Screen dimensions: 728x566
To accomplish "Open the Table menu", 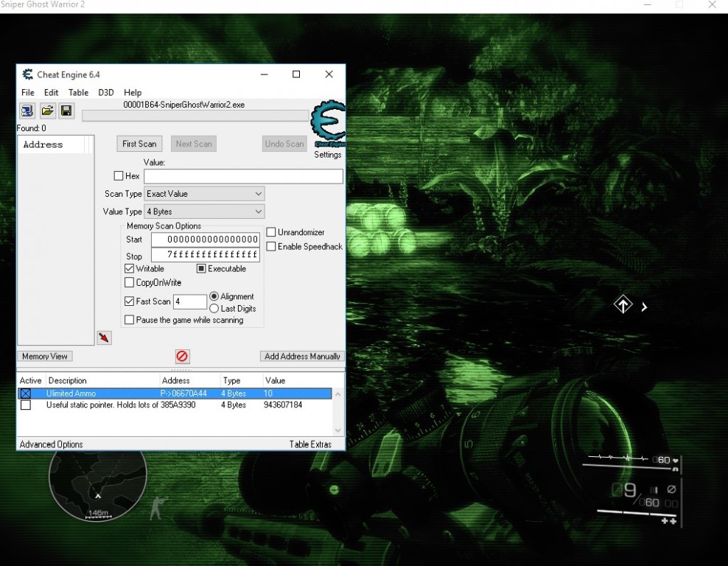I will tap(78, 92).
